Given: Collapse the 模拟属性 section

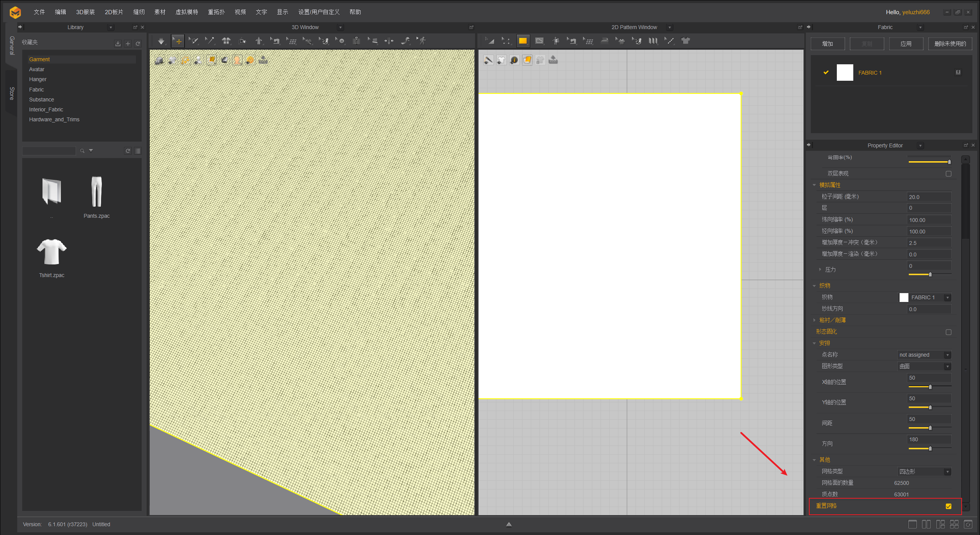Looking at the screenshot, I should tap(814, 185).
